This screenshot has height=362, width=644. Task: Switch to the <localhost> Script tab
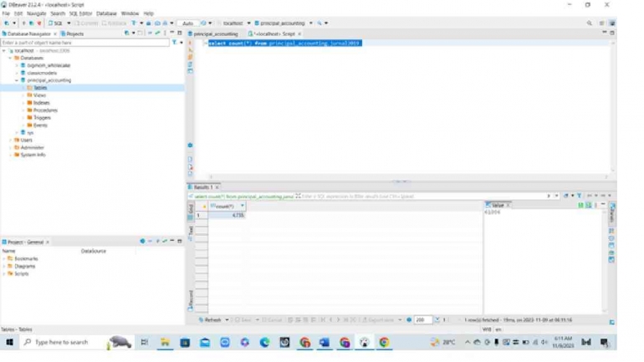[x=274, y=33]
